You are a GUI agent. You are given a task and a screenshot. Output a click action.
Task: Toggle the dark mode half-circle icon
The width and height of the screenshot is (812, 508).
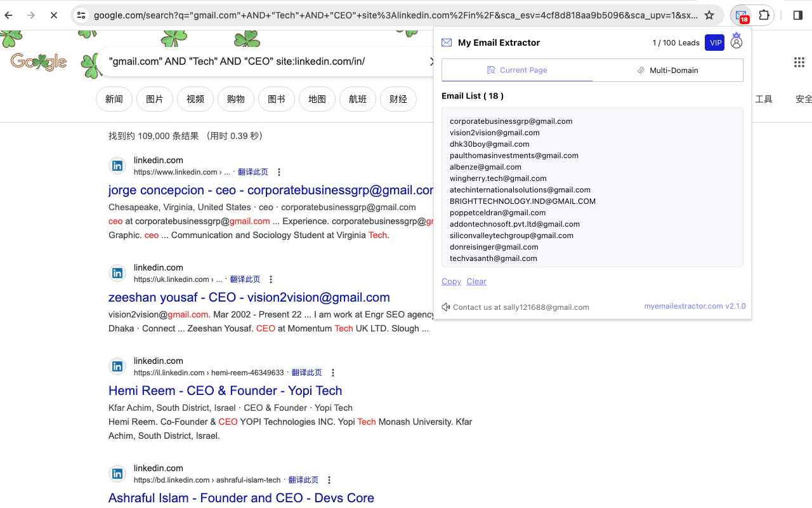point(798,15)
